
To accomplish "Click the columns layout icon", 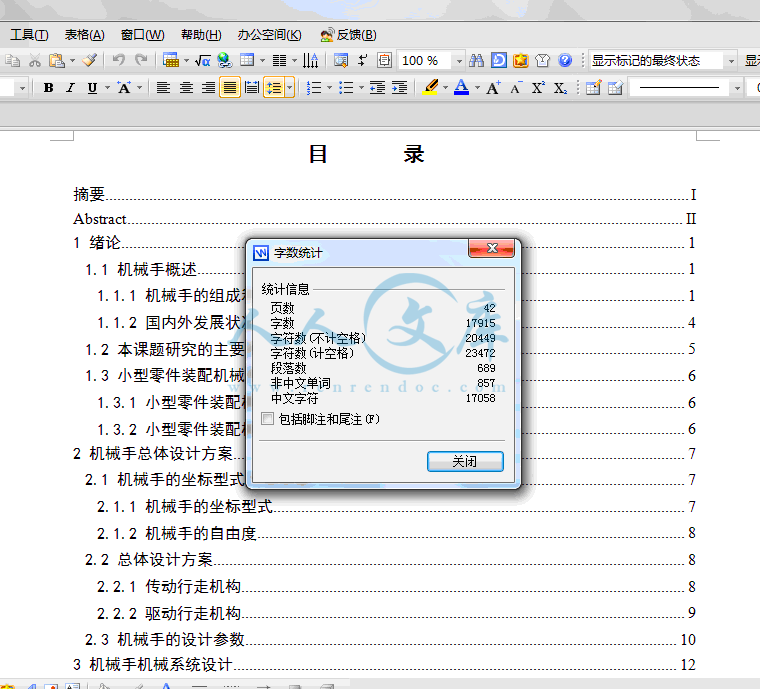I will coord(279,61).
